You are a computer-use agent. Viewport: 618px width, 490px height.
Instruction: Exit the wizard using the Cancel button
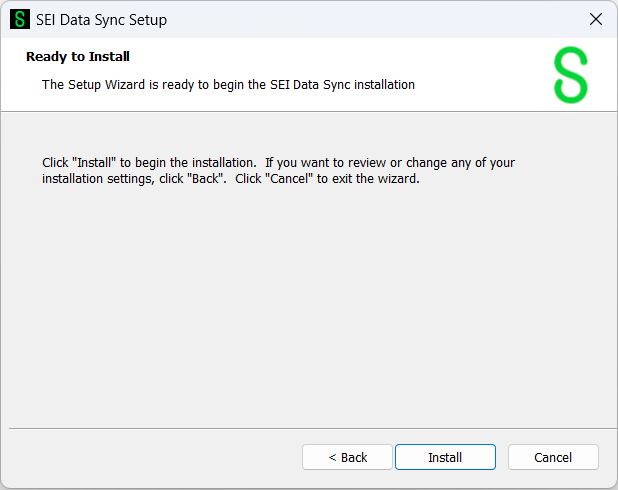(553, 457)
